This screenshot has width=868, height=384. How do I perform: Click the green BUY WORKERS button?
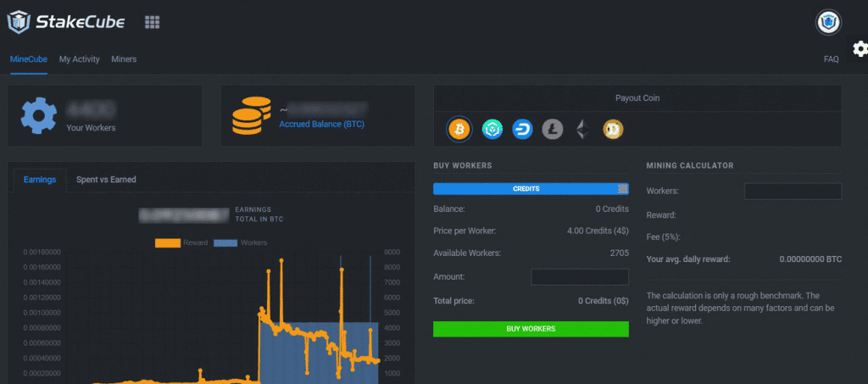pos(531,329)
